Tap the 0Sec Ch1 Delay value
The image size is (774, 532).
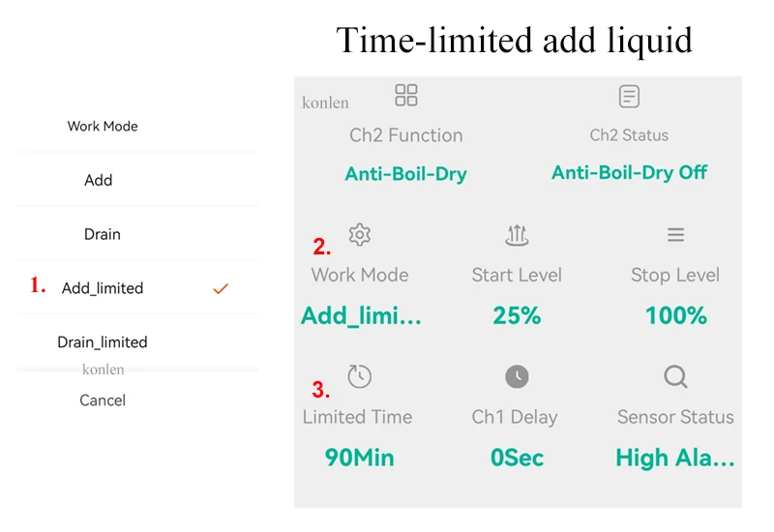point(517,458)
